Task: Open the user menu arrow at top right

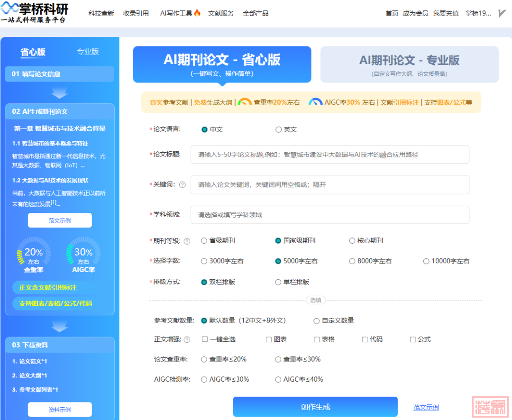Action: click(502, 13)
